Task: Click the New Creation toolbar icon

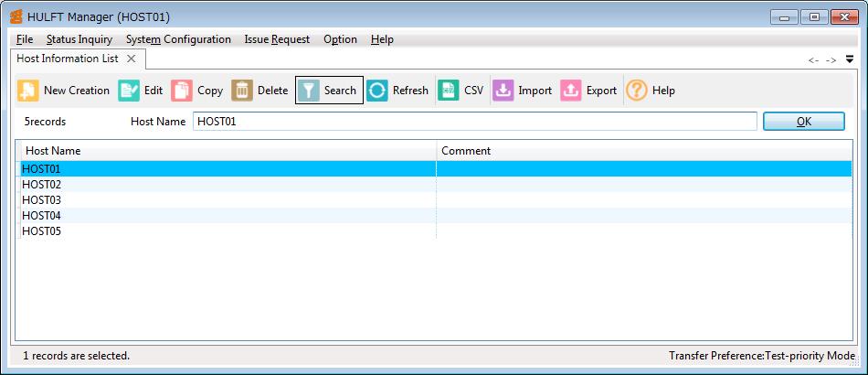Action: pos(27,91)
